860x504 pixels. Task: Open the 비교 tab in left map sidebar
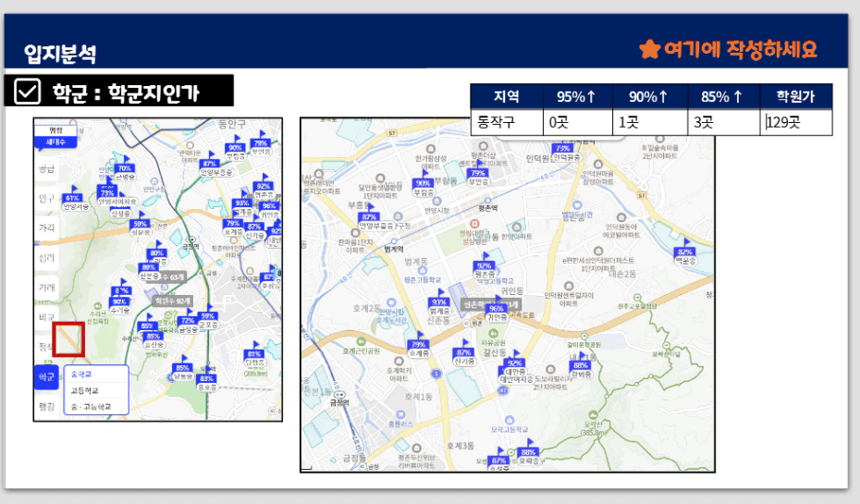click(x=46, y=317)
